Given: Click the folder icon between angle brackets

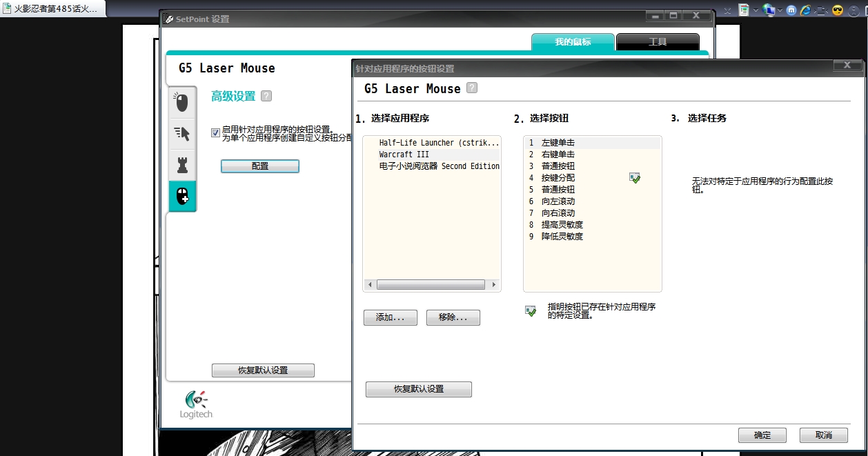Looking at the screenshot, I should pos(822,10).
